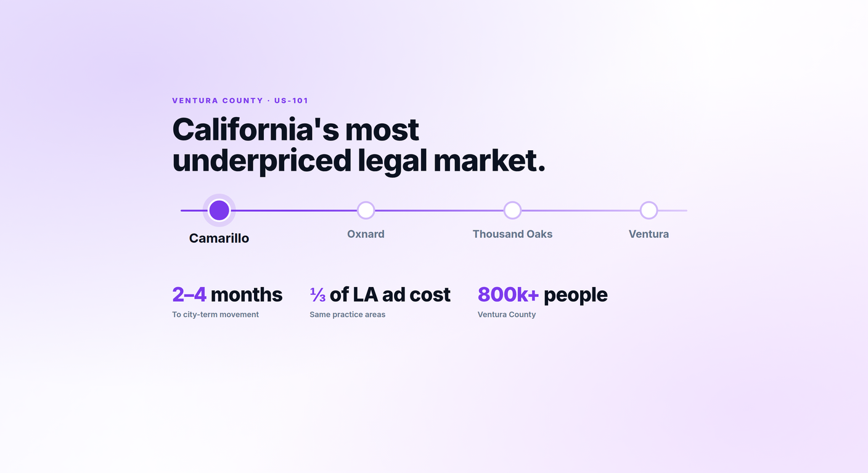Viewport: 868px width, 473px height.
Task: Click the "Ventura County" caption under 800k+
Action: coord(507,315)
